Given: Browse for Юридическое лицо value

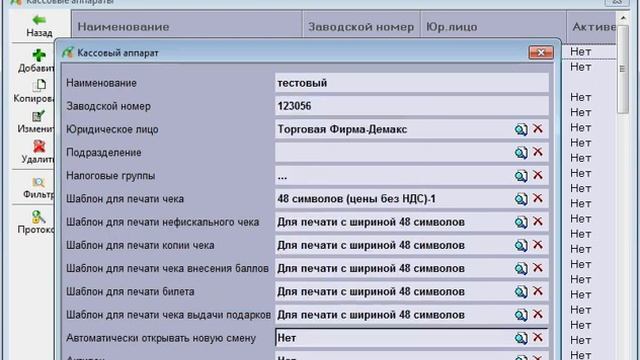Looking at the screenshot, I should coord(521,129).
